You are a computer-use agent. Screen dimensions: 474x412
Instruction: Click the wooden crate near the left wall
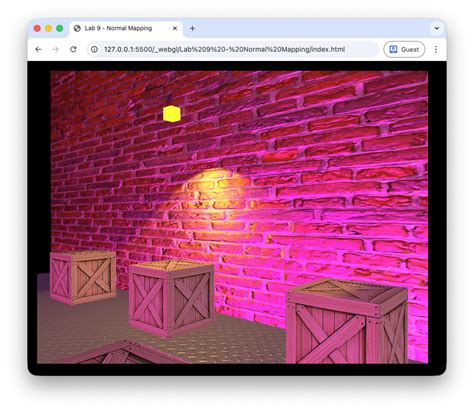click(83, 277)
